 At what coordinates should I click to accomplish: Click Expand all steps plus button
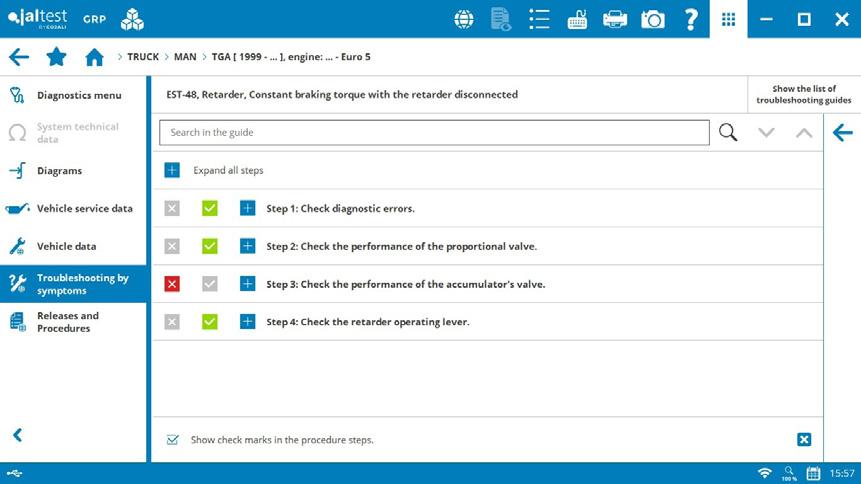pos(172,170)
